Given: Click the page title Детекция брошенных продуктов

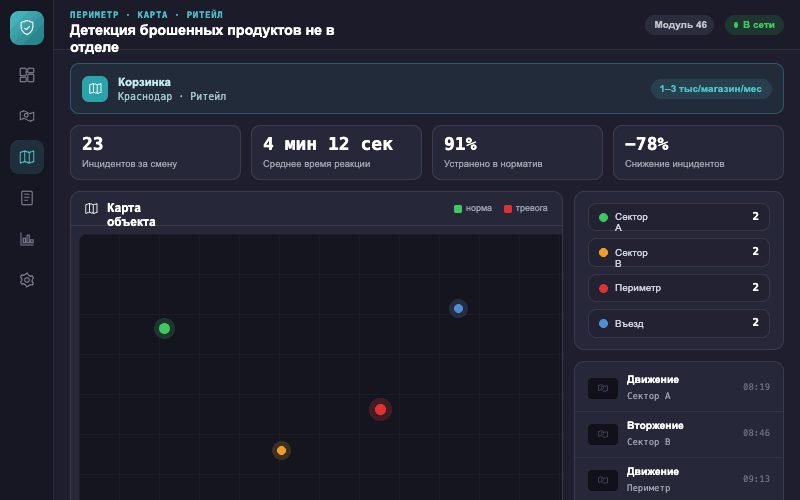Looking at the screenshot, I should pyautogui.click(x=202, y=39).
